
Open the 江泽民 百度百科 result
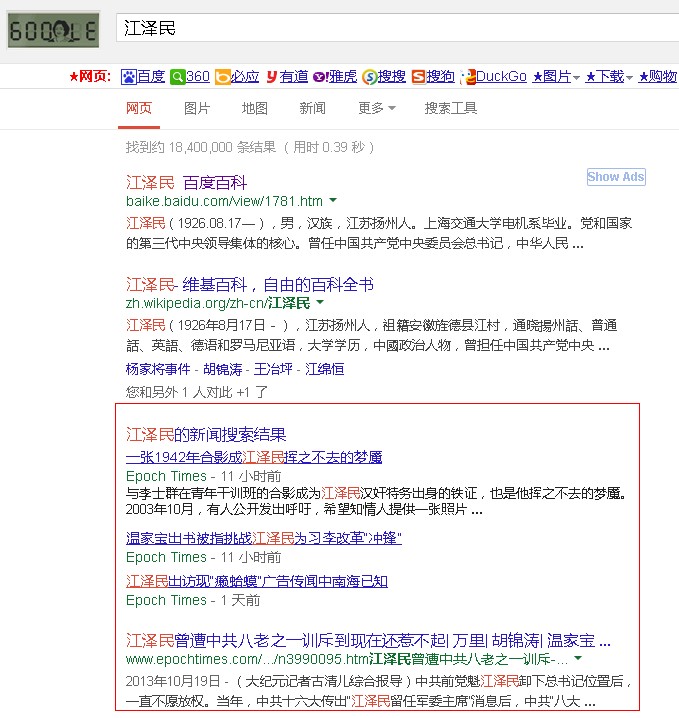tap(186, 183)
